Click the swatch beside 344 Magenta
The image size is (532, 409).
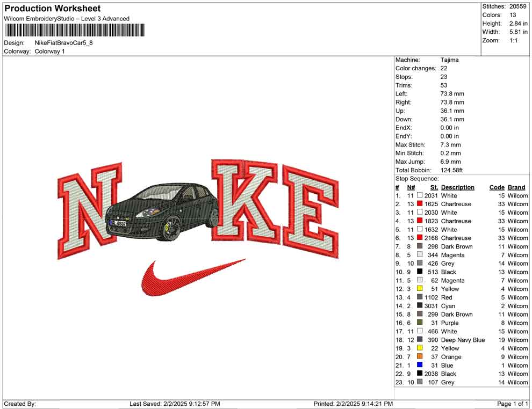[420, 254]
